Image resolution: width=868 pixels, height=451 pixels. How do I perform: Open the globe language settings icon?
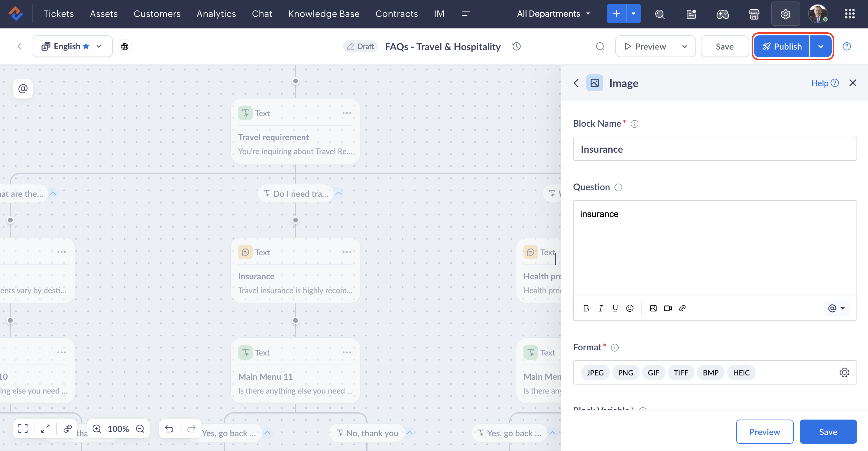125,46
